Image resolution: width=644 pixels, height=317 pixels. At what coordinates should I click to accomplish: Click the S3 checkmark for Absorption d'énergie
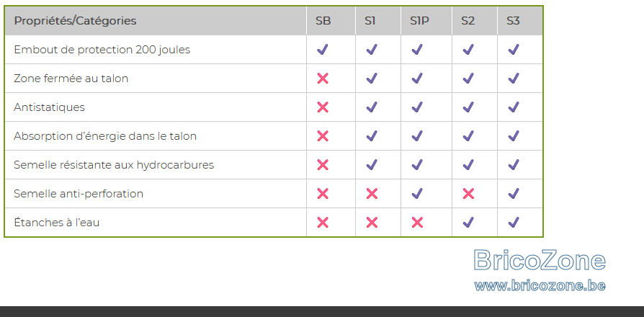(514, 136)
